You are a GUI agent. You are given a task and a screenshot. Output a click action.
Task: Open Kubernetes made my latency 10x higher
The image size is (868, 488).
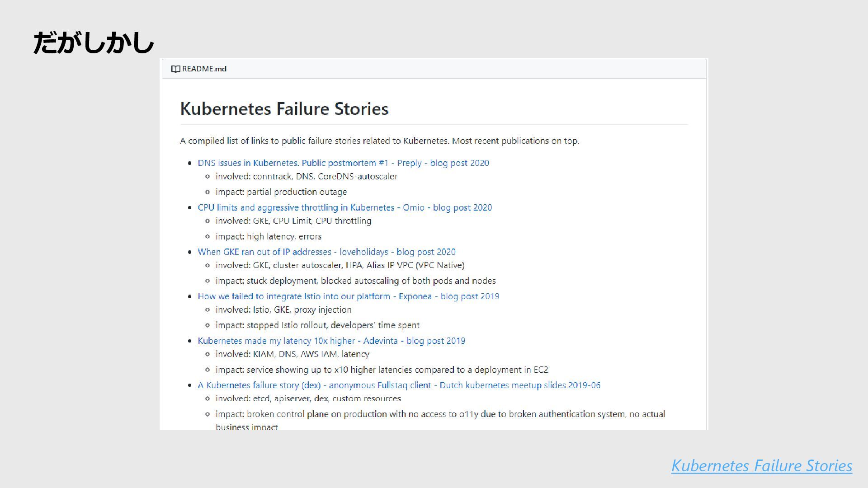331,341
